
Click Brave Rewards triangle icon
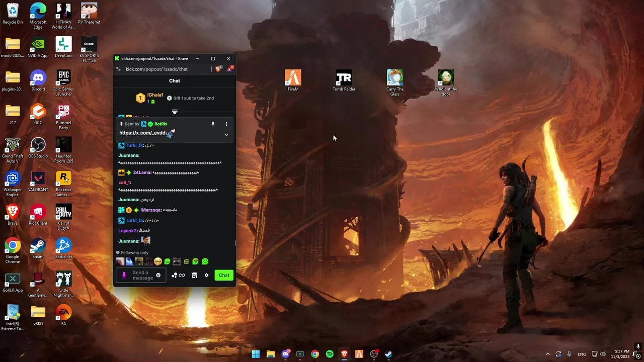click(229, 69)
